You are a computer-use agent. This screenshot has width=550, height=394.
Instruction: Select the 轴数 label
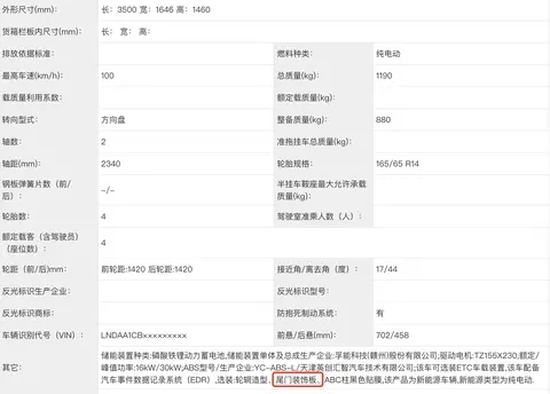(x=12, y=142)
